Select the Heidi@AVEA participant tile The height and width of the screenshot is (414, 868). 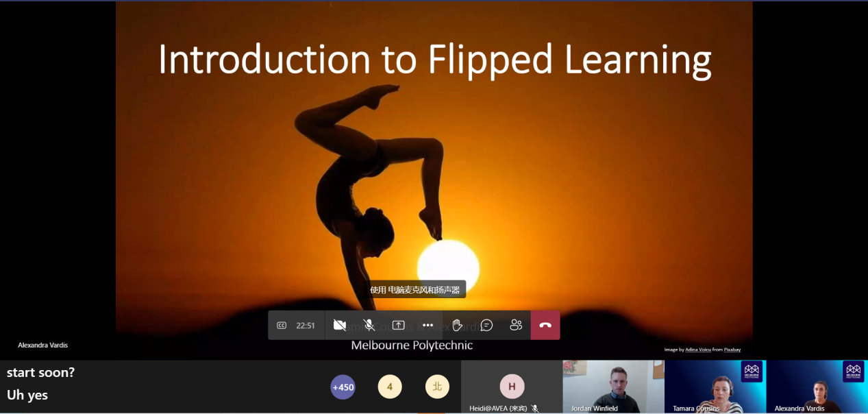tap(511, 387)
